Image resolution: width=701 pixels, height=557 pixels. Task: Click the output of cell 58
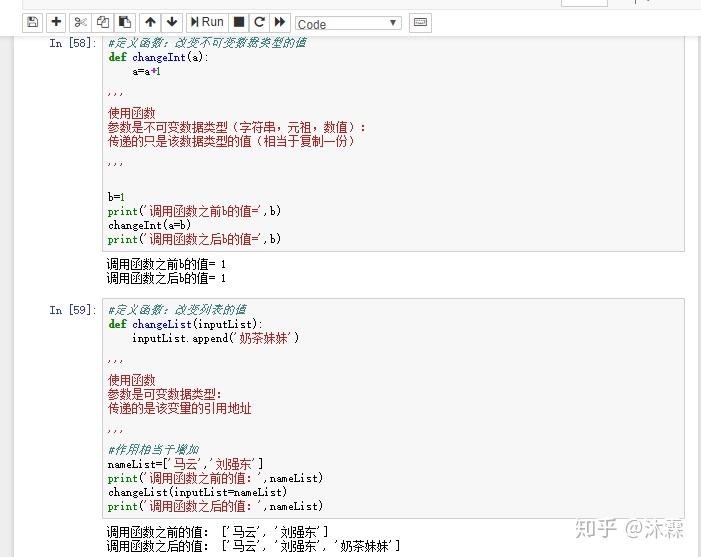166,271
